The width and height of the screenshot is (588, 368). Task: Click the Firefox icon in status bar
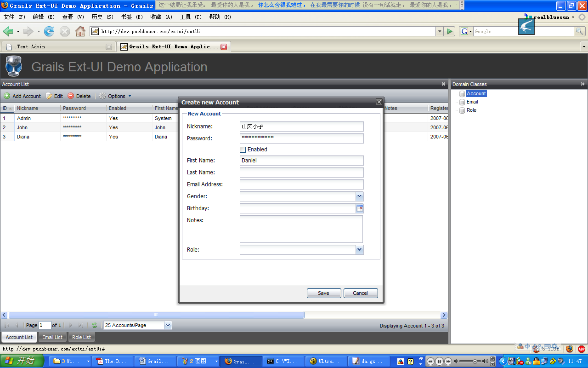click(570, 349)
